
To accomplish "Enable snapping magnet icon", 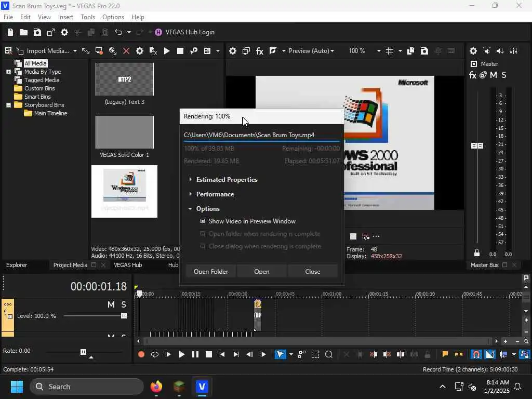I will click(476, 354).
